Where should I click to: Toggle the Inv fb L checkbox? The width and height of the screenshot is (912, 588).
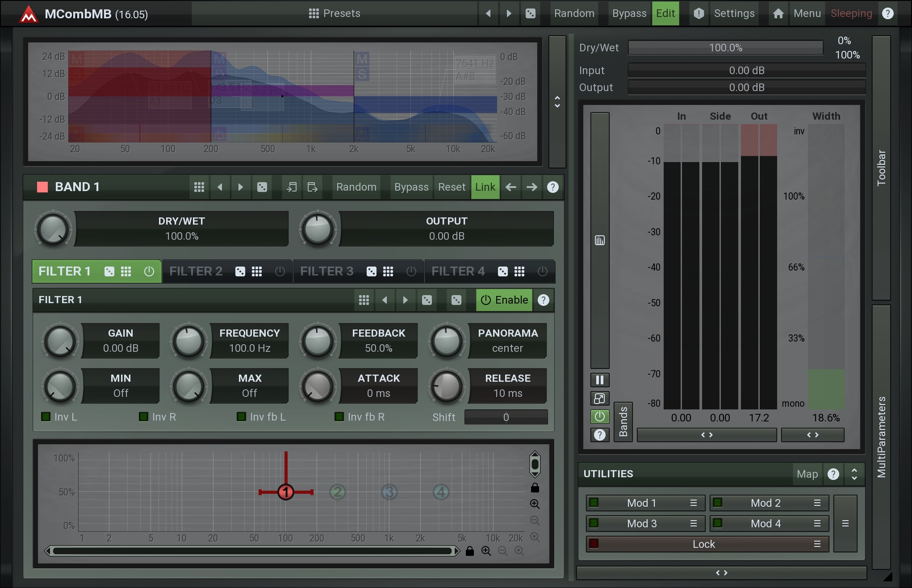[241, 417]
